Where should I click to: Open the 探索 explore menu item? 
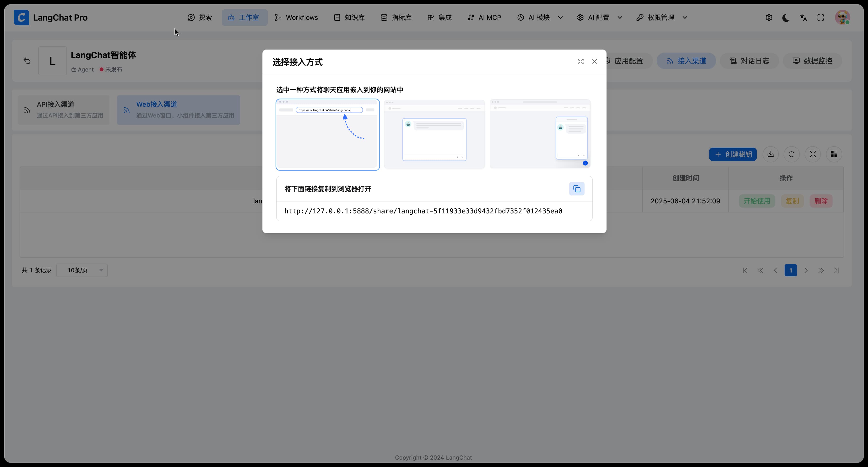tap(200, 17)
